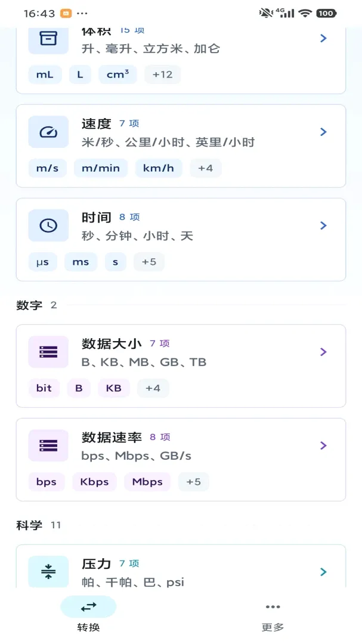The height and width of the screenshot is (644, 362).
Task: Show the +5 more time units
Action: 148,262
